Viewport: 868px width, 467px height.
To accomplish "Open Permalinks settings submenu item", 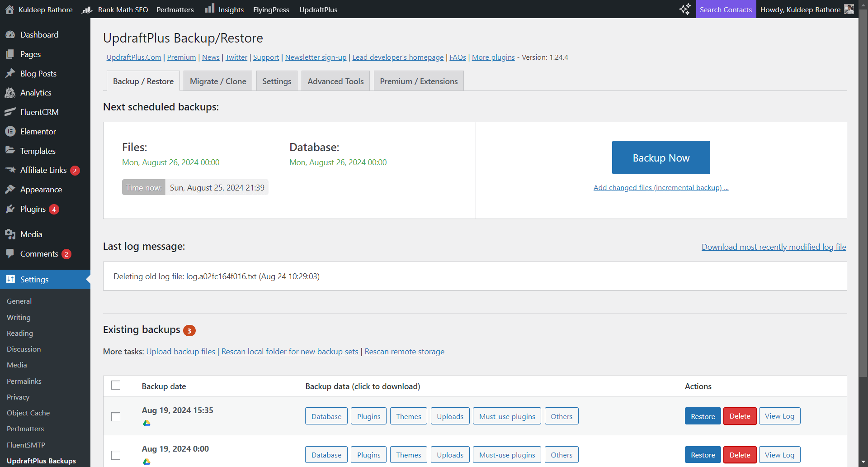I will (x=24, y=381).
